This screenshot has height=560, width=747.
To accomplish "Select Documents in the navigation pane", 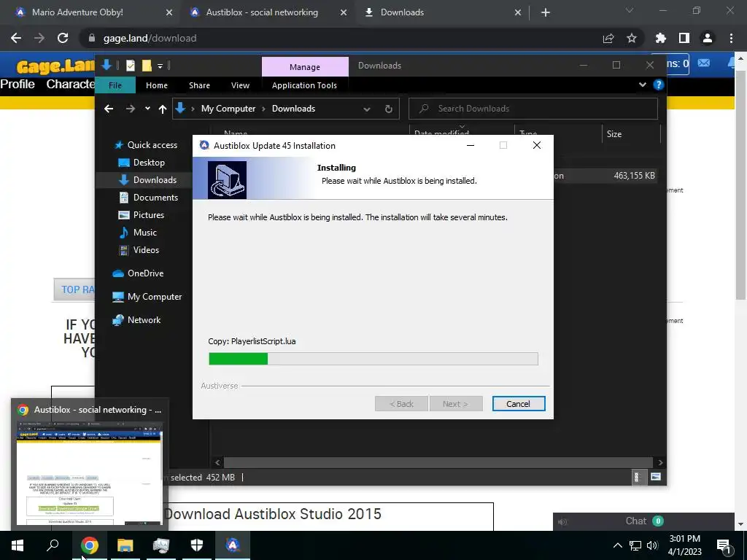I will click(x=148, y=197).
